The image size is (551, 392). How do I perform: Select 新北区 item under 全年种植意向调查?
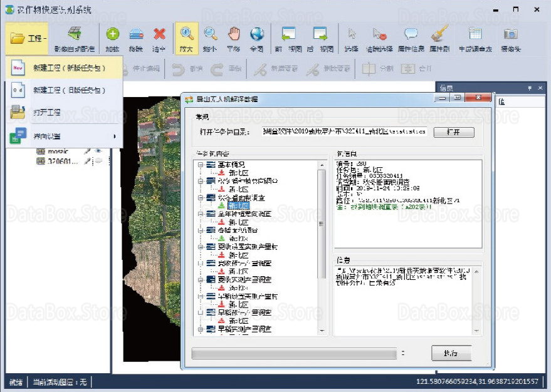pyautogui.click(x=239, y=222)
